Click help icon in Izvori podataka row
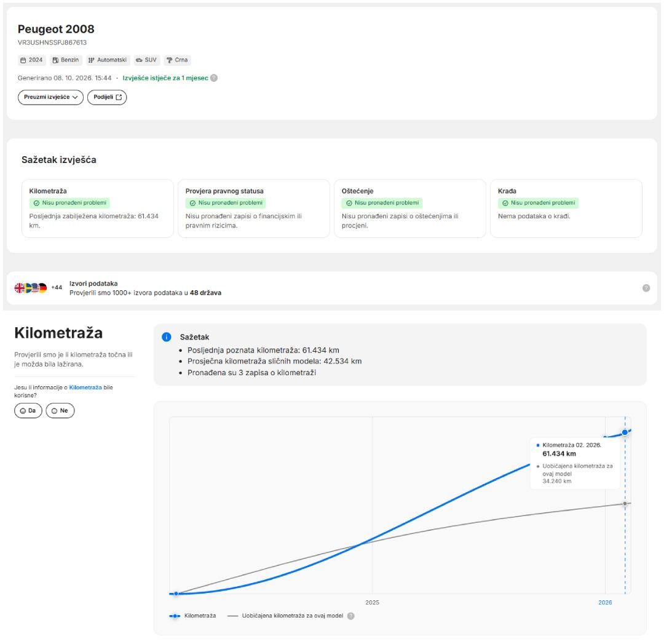664x644 pixels. pyautogui.click(x=646, y=288)
